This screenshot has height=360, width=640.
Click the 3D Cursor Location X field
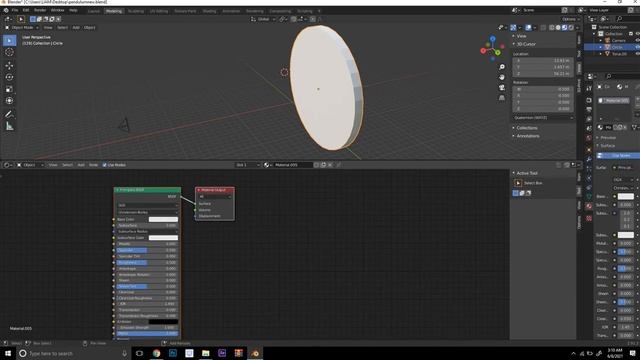coord(543,60)
